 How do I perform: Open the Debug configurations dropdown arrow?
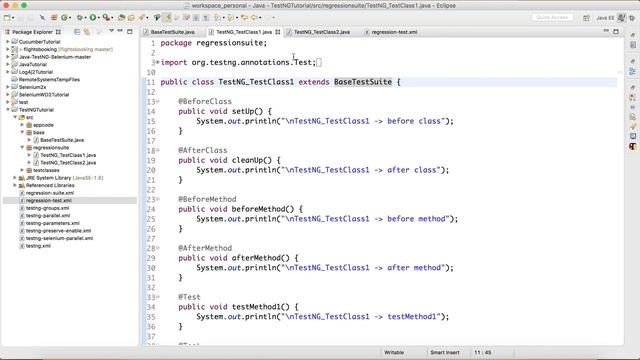pos(85,18)
